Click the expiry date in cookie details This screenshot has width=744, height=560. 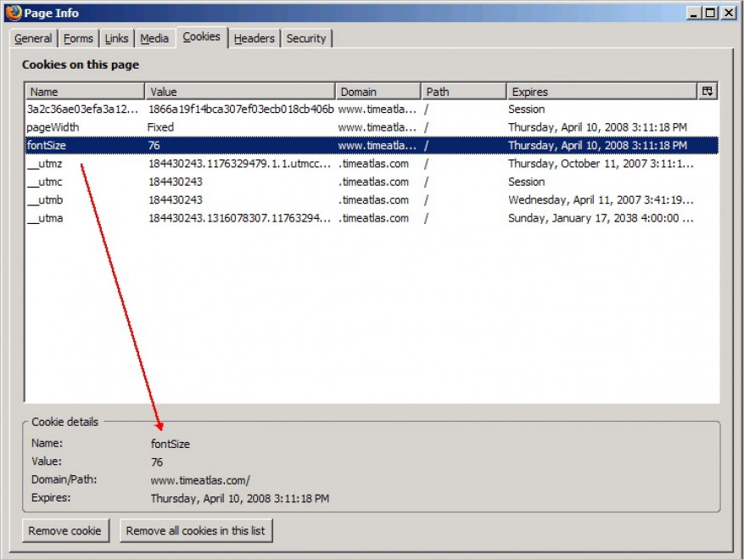click(240, 498)
